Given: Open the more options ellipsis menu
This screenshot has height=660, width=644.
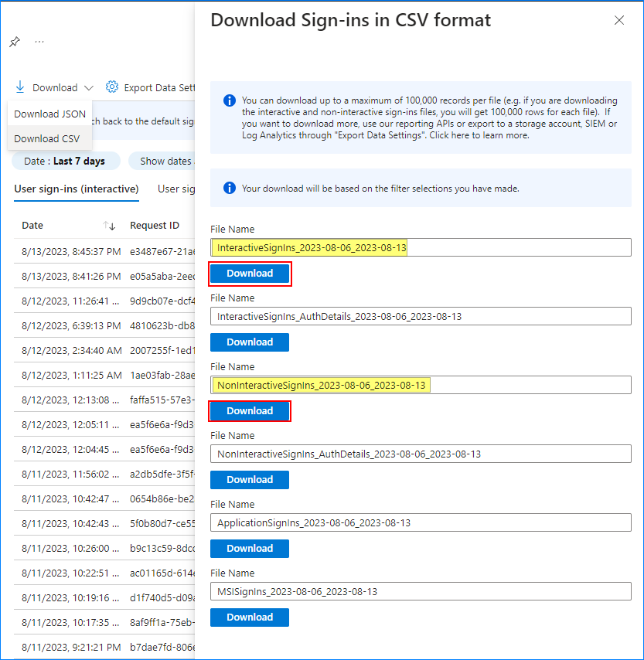Looking at the screenshot, I should (39, 42).
